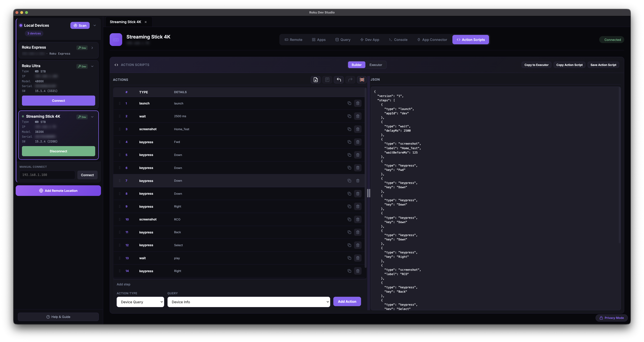This screenshot has width=644, height=342.
Task: Delete the wait 2500 ms step
Action: 358,116
